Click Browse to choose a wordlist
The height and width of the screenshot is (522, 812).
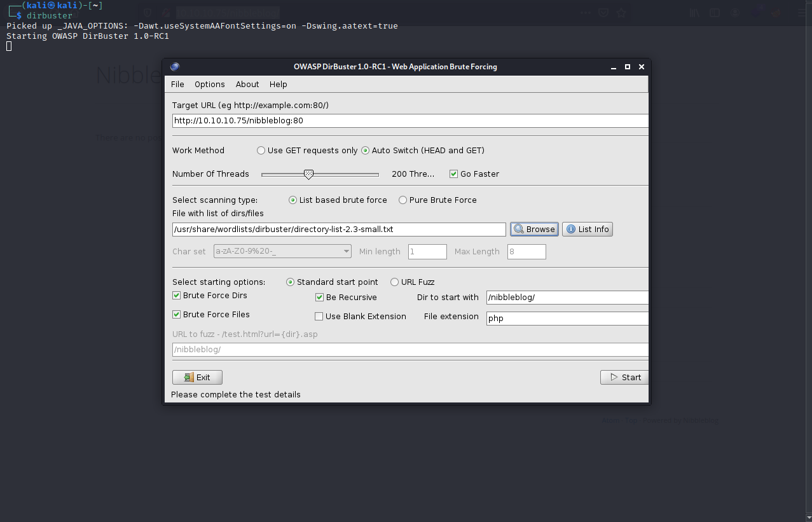(x=534, y=230)
